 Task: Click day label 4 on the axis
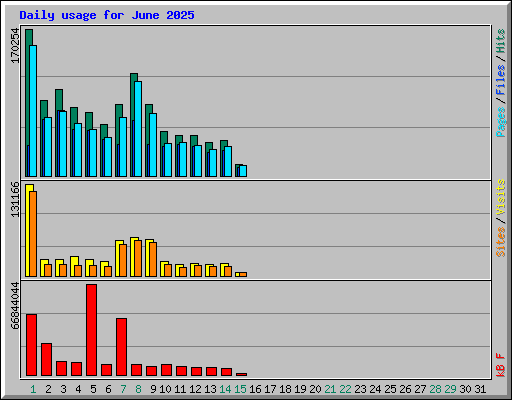pos(78,389)
